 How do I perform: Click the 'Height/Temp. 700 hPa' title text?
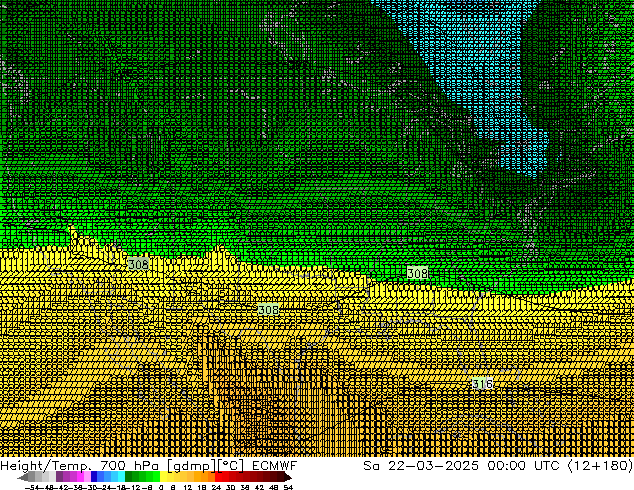[82, 465]
